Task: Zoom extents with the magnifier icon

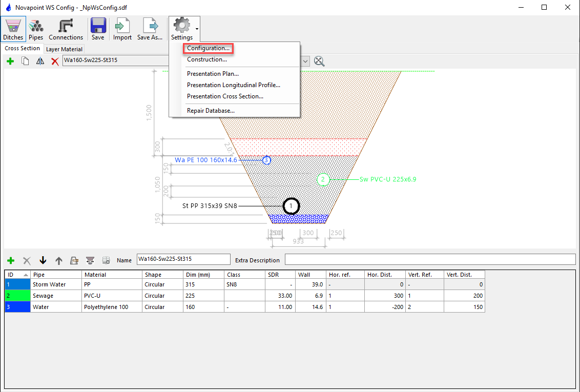Action: (319, 61)
